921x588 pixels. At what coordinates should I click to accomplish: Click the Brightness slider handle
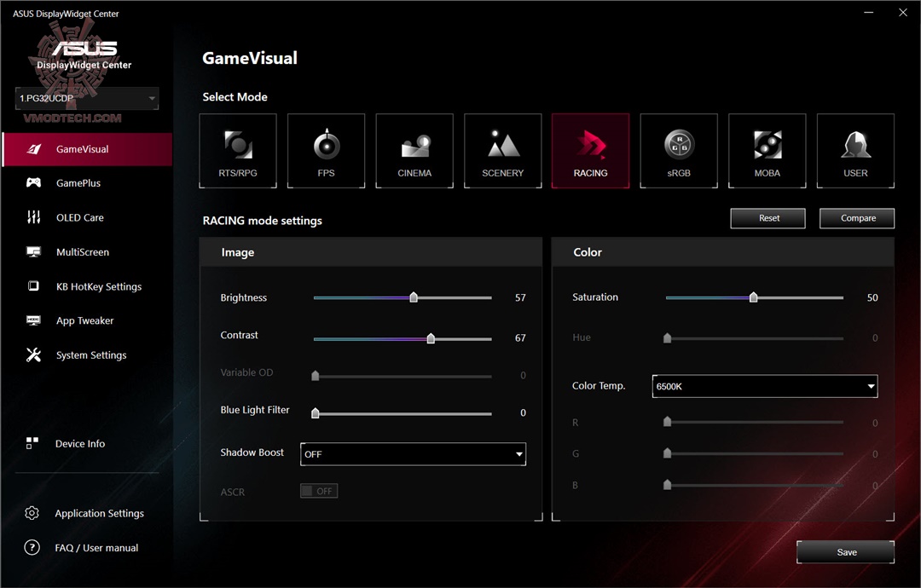click(414, 297)
